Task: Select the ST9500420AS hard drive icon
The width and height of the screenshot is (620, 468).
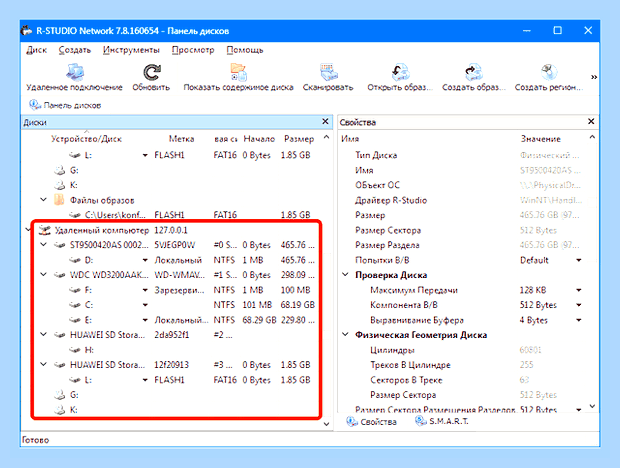Action: [59, 245]
